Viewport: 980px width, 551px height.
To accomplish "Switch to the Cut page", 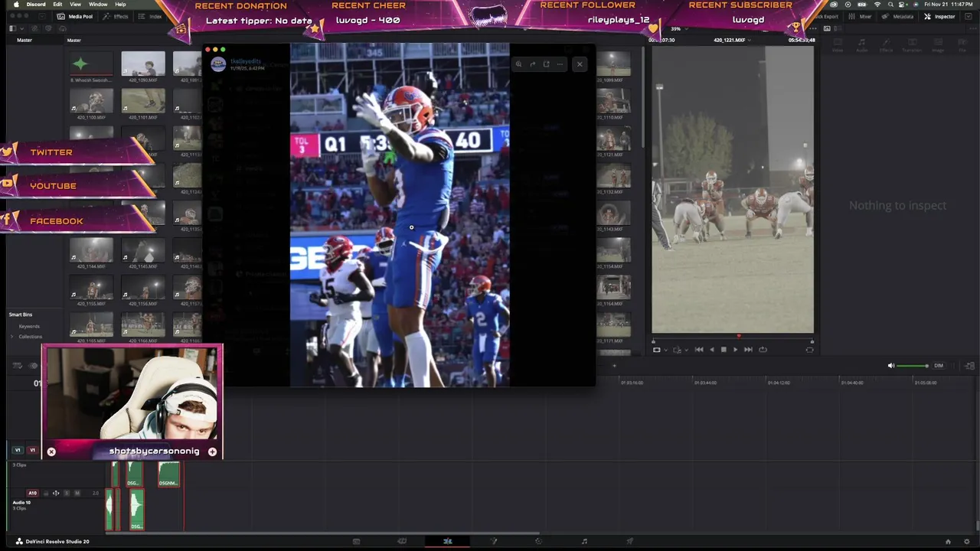I will [x=402, y=541].
